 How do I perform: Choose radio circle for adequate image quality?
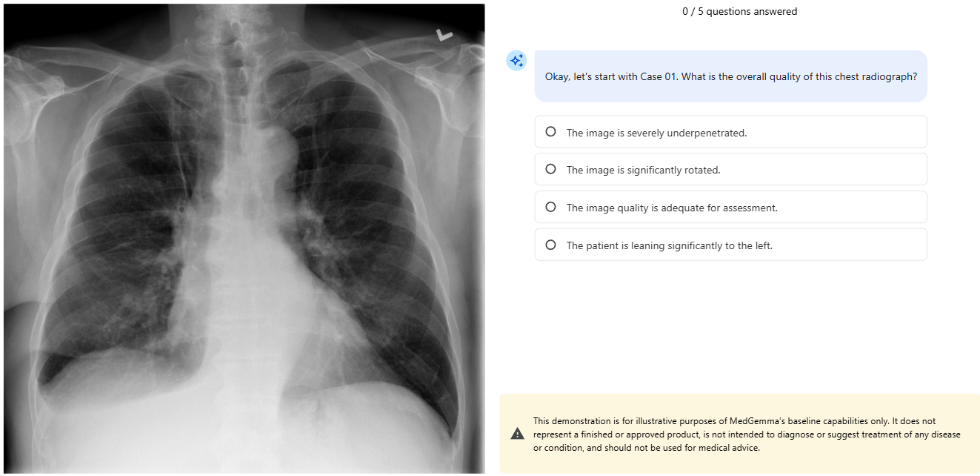550,207
